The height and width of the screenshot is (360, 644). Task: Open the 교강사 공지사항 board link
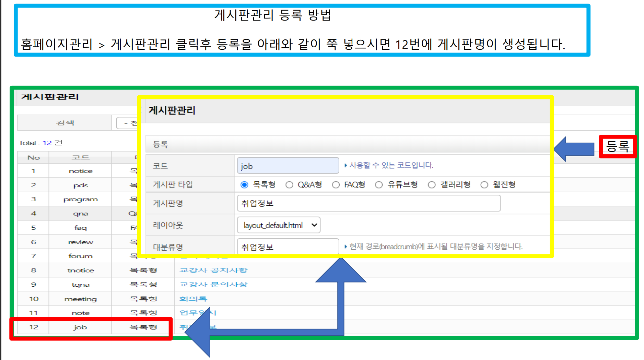[x=213, y=270]
